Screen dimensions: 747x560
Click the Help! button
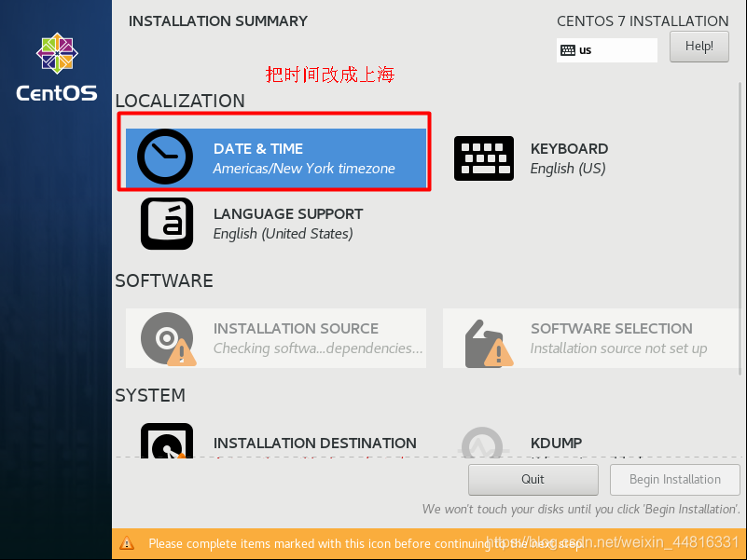pos(699,47)
